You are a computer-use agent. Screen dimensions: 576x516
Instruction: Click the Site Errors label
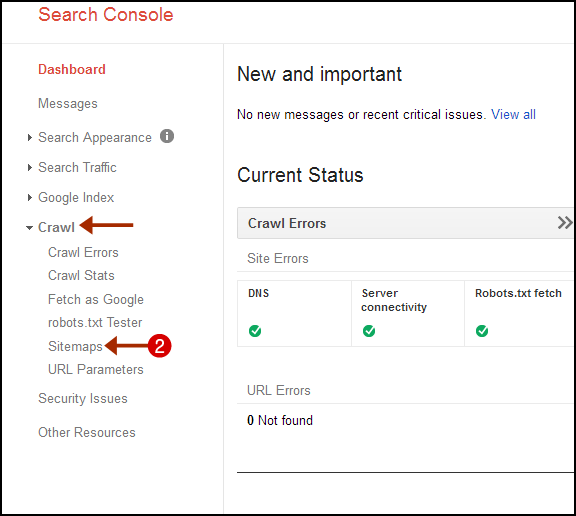coord(278,259)
